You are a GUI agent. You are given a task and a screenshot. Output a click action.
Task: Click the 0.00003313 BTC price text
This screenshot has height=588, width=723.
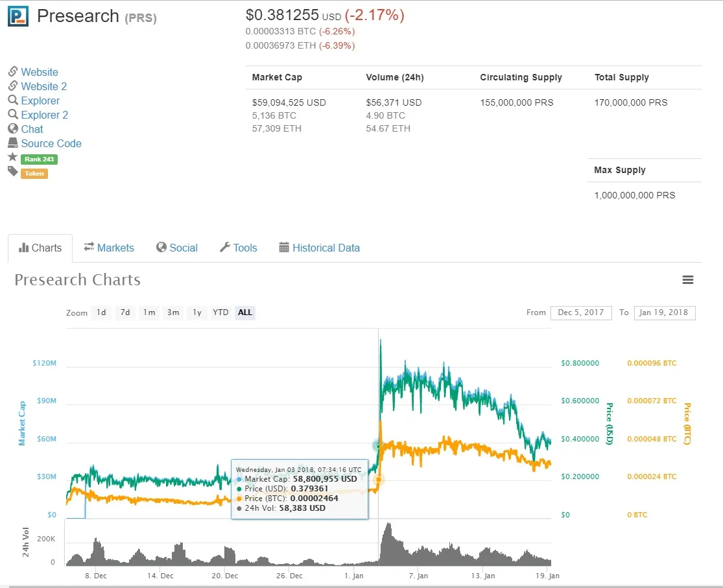click(x=281, y=31)
